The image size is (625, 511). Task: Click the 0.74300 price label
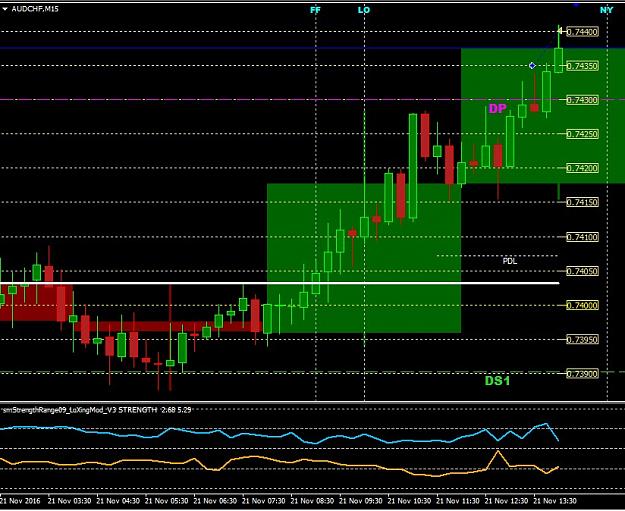pos(582,100)
